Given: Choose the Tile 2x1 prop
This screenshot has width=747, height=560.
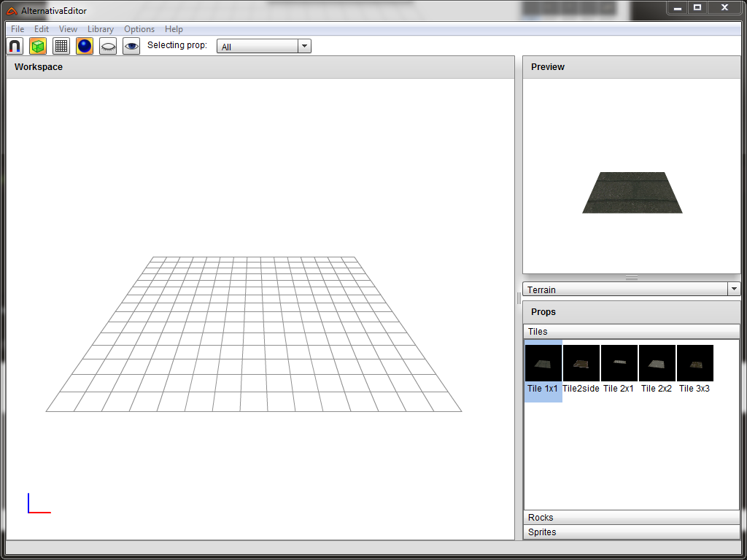Looking at the screenshot, I should tap(619, 364).
